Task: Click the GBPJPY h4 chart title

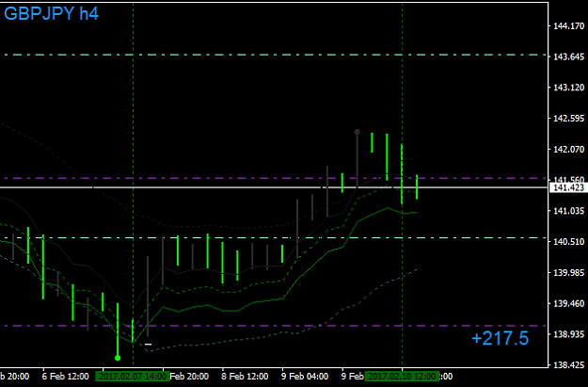Action: coord(51,14)
